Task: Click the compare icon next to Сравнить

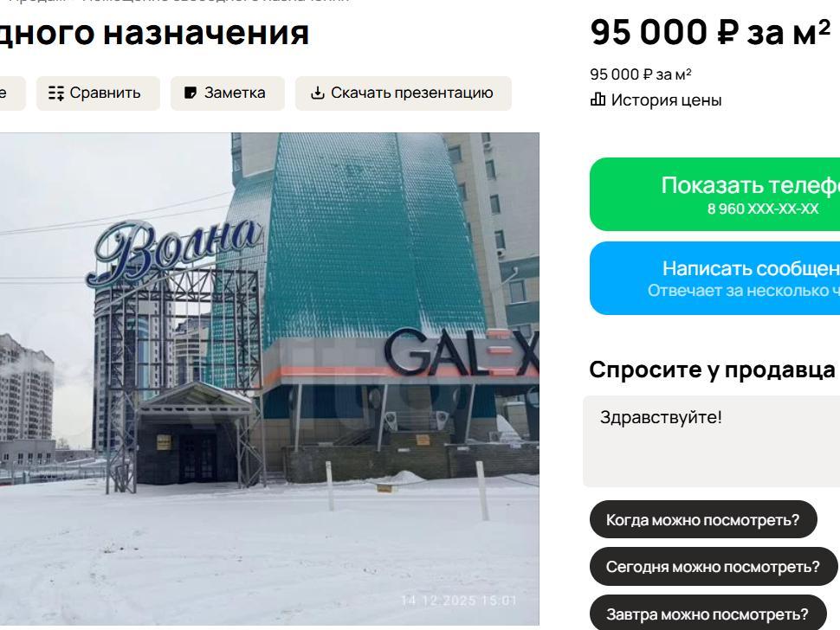Action: pos(55,93)
